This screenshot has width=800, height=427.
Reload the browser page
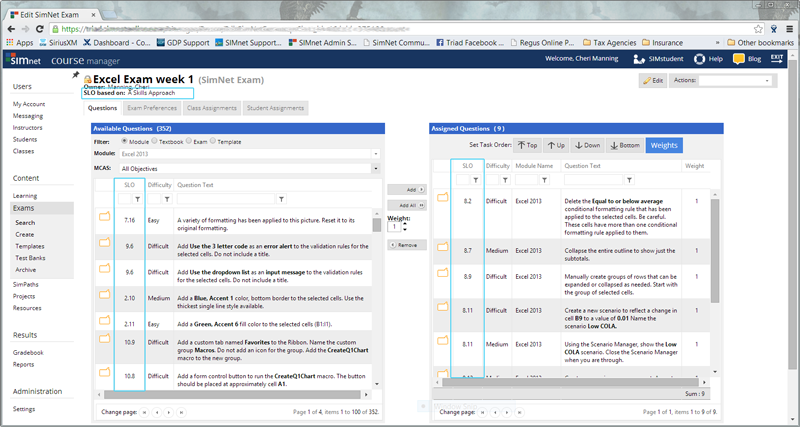[x=41, y=29]
